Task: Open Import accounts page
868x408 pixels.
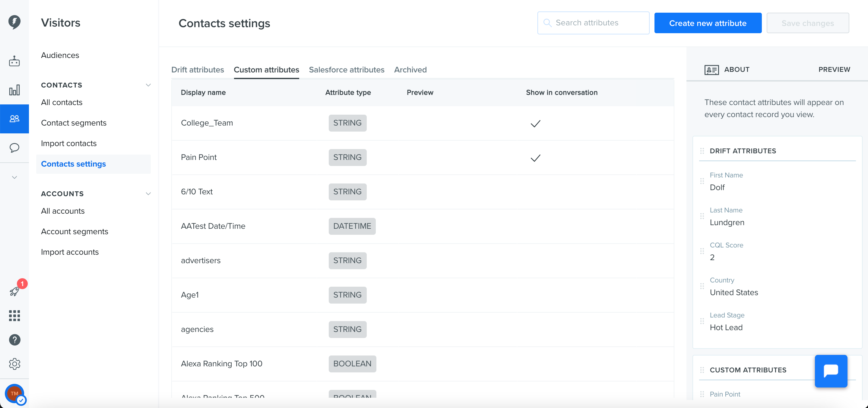Action: [x=70, y=252]
